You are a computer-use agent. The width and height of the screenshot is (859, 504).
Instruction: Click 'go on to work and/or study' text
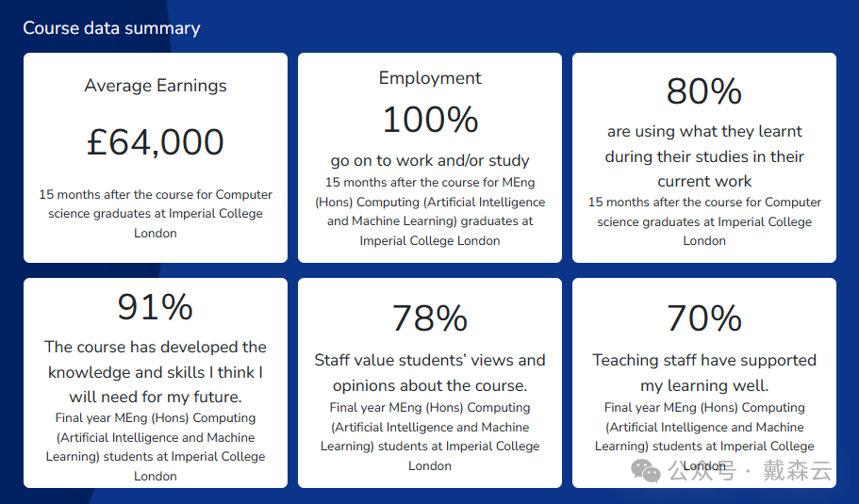tap(430, 160)
